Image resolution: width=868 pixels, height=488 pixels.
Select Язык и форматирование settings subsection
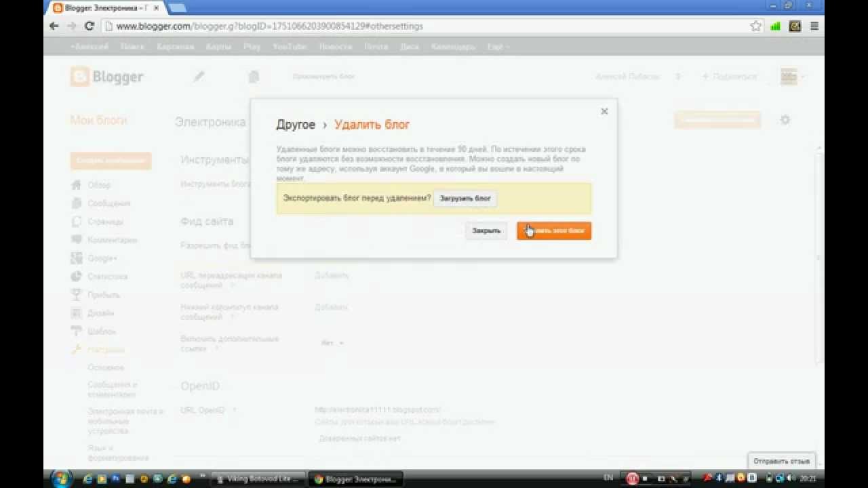[118, 453]
